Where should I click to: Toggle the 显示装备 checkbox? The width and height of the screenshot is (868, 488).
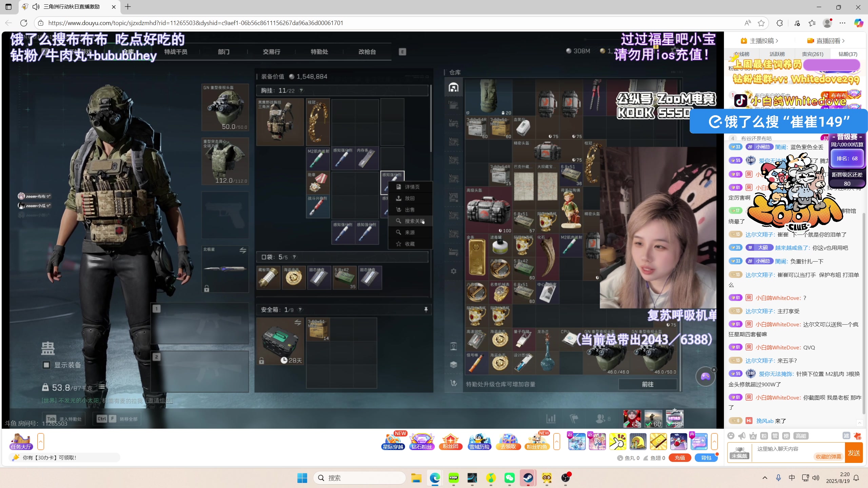pos(46,365)
